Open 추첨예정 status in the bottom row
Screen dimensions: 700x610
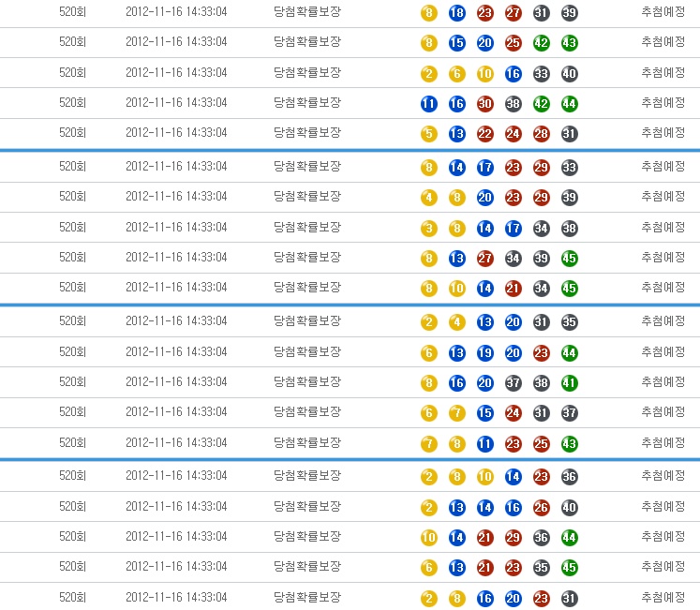(x=663, y=598)
